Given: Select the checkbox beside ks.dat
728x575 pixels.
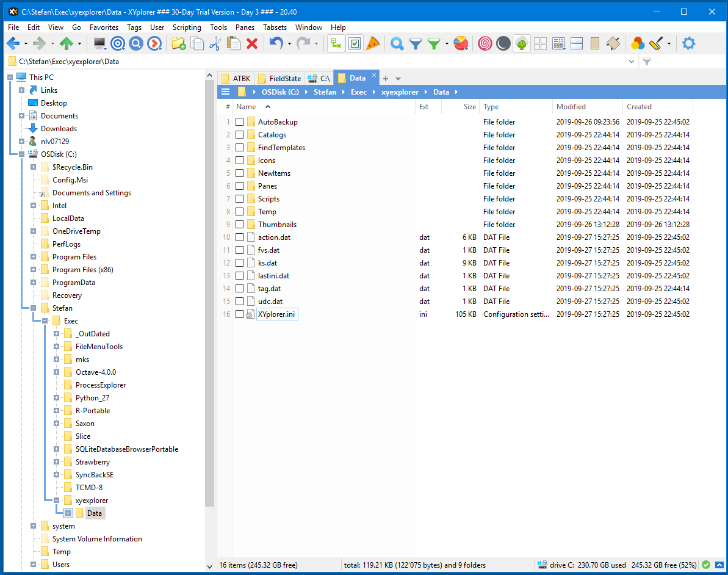Looking at the screenshot, I should pos(240,263).
